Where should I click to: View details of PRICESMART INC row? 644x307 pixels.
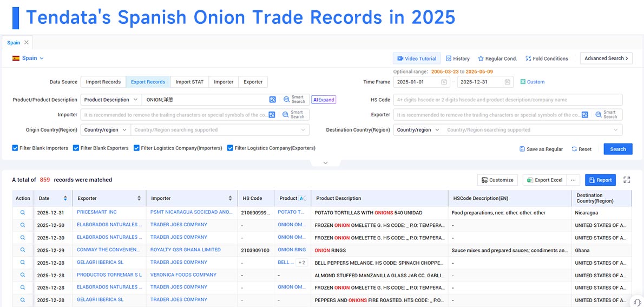(x=23, y=212)
